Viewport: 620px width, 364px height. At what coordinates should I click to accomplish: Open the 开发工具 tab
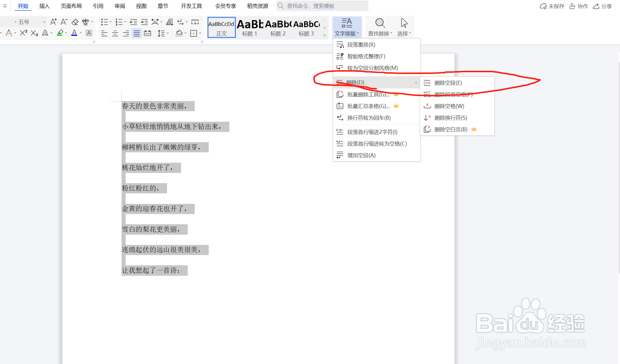(191, 6)
